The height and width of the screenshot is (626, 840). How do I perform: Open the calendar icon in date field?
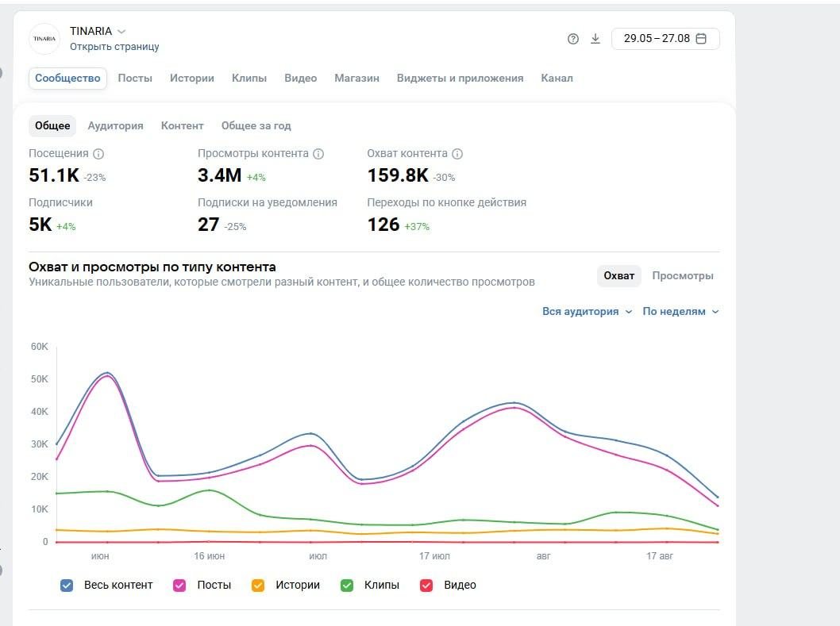tap(701, 39)
